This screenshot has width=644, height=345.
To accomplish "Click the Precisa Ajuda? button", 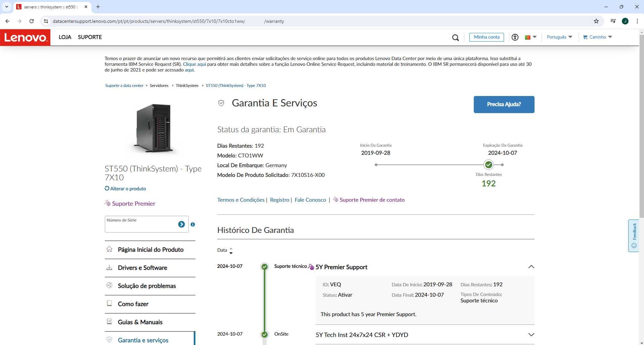I will [x=504, y=104].
